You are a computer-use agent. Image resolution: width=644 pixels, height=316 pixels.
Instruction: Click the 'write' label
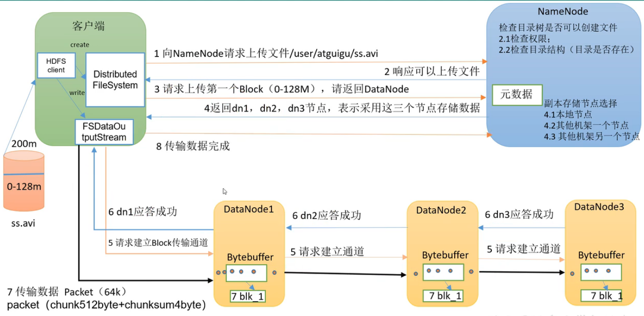point(77,93)
